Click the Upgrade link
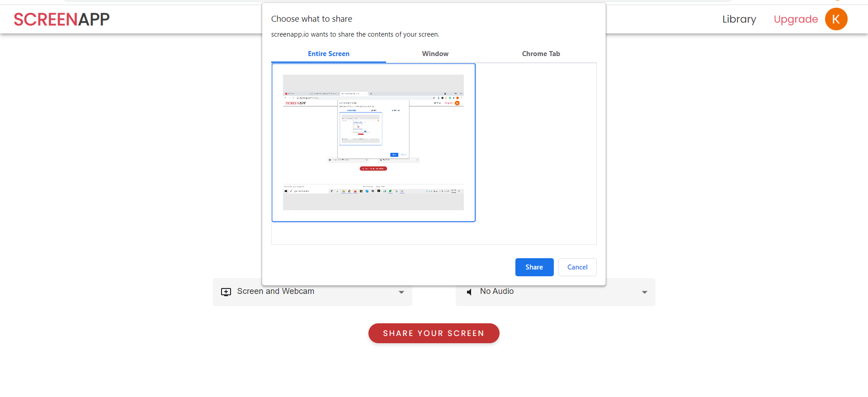Viewport: 868px width, 397px height. pos(796,19)
